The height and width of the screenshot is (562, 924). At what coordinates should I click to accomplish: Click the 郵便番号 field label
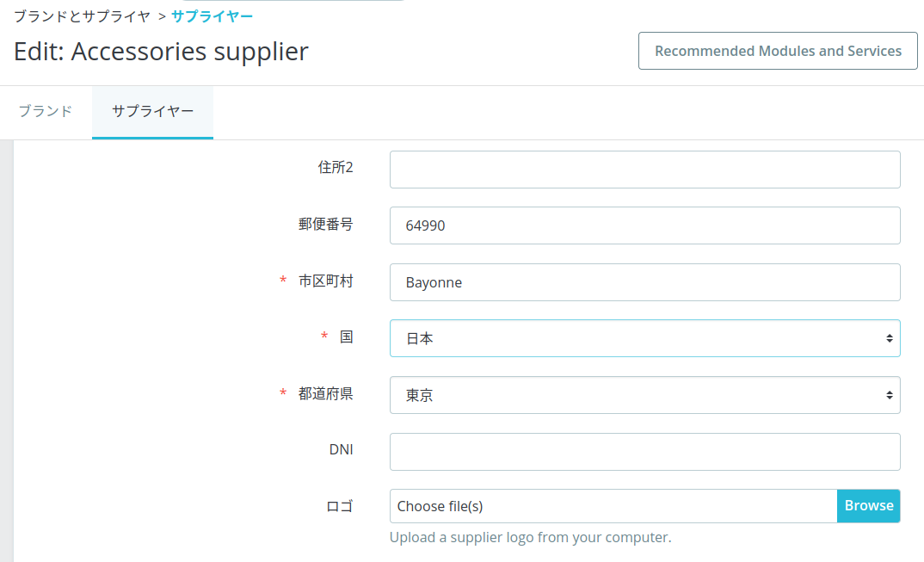[325, 225]
